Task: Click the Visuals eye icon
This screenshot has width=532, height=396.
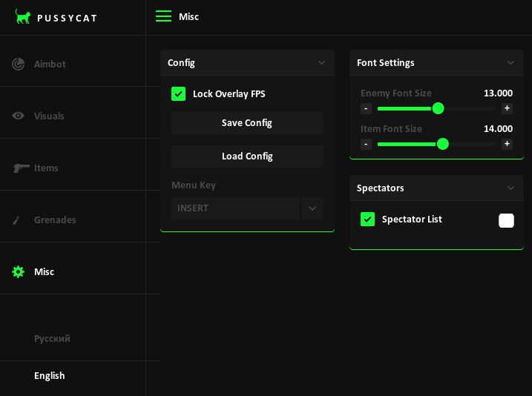Action: point(18,116)
